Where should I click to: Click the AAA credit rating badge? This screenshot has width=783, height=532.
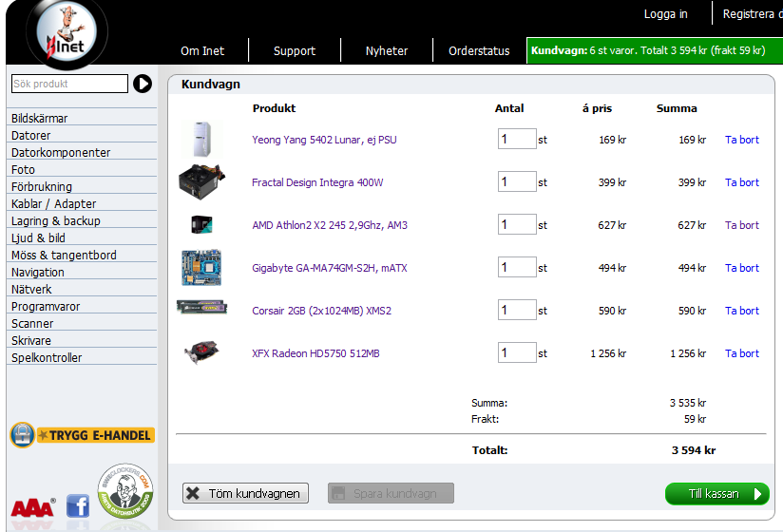tap(33, 507)
